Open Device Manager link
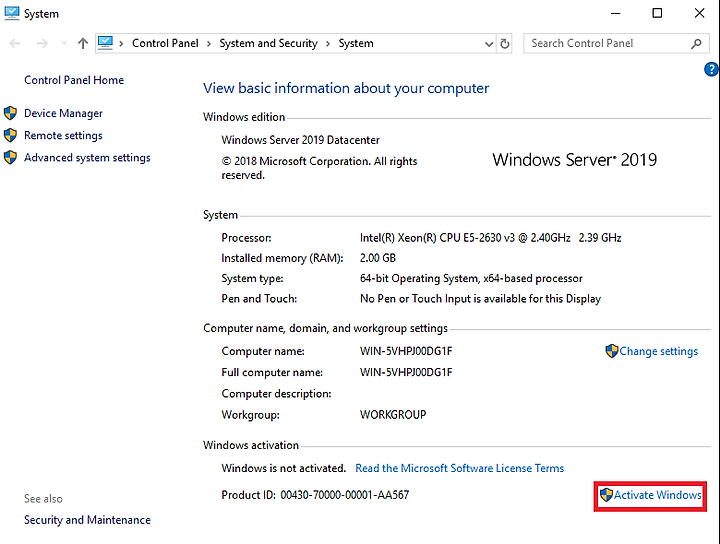The height and width of the screenshot is (544, 720). [63, 113]
